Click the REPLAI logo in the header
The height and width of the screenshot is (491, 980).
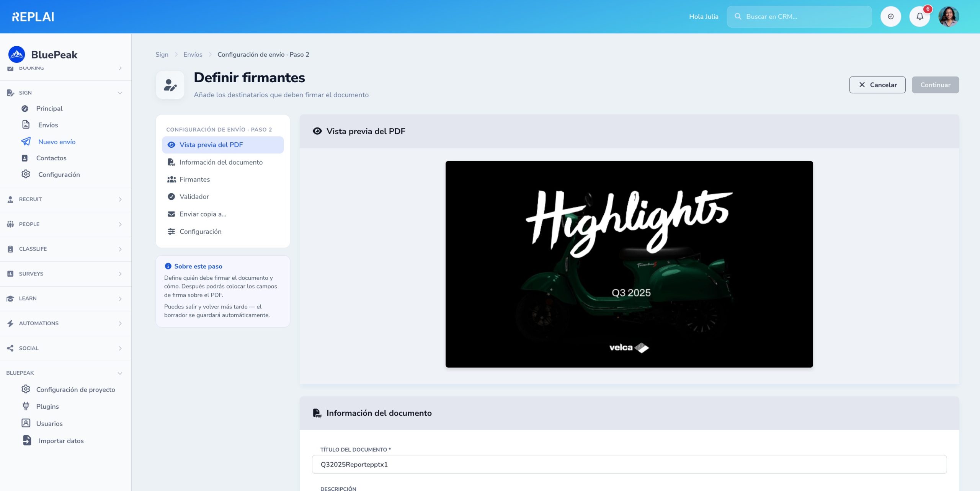[x=33, y=16]
